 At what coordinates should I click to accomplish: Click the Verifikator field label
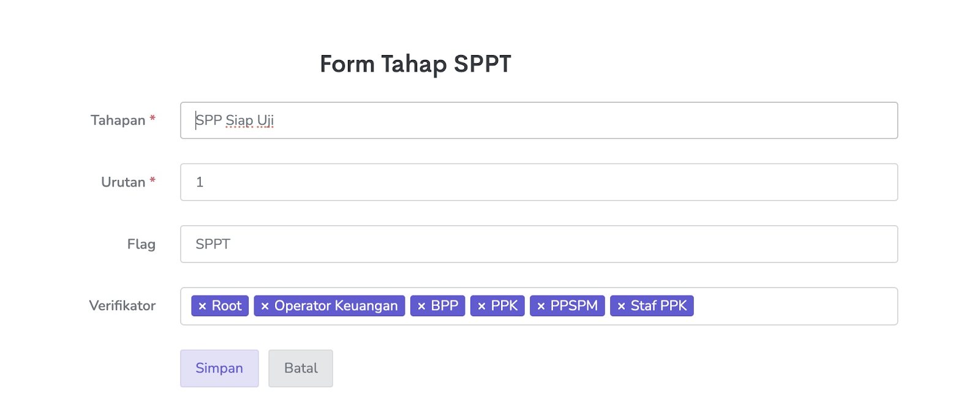(x=123, y=306)
